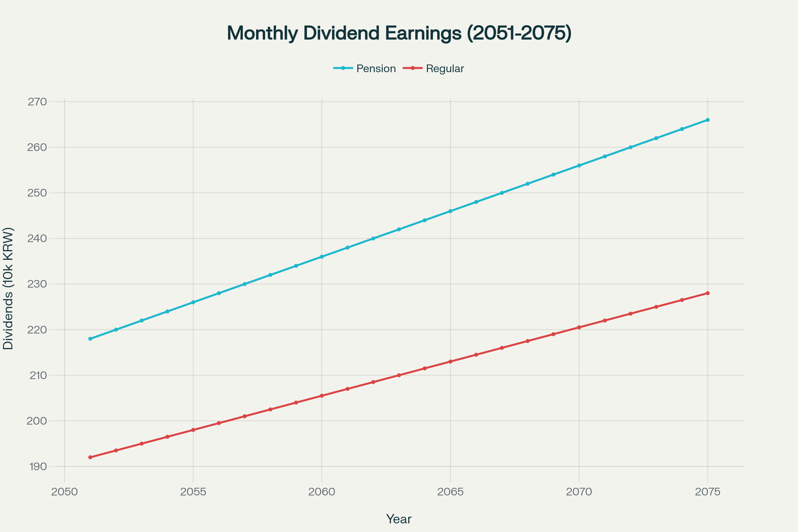
Task: Click the 2075 x-axis tick label
Action: 708,492
